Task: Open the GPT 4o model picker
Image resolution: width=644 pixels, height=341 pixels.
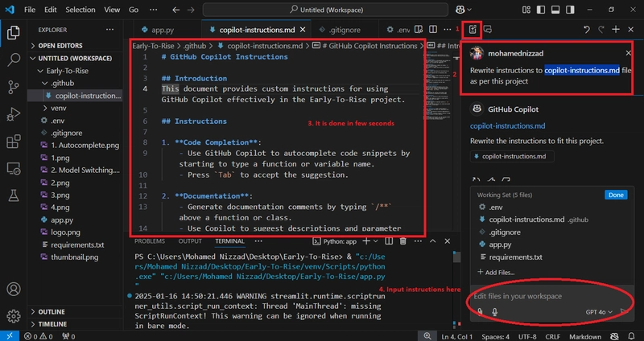Action: pos(599,312)
